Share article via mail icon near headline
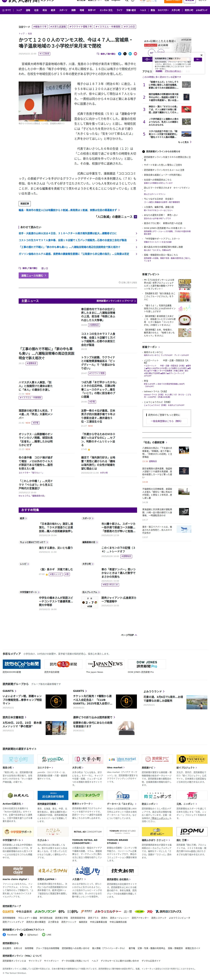 [x=135, y=54]
